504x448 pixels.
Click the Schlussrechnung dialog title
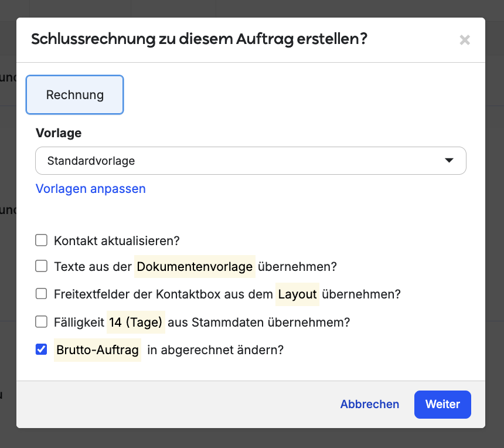199,39
